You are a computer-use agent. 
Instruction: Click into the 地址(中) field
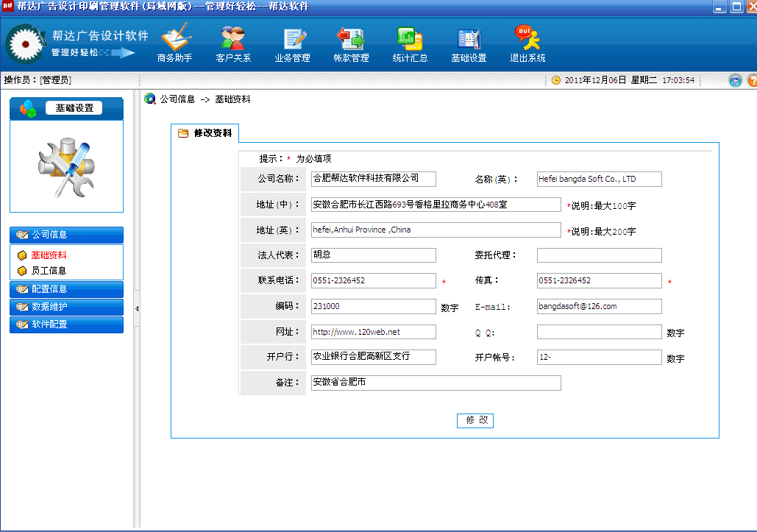coord(436,205)
